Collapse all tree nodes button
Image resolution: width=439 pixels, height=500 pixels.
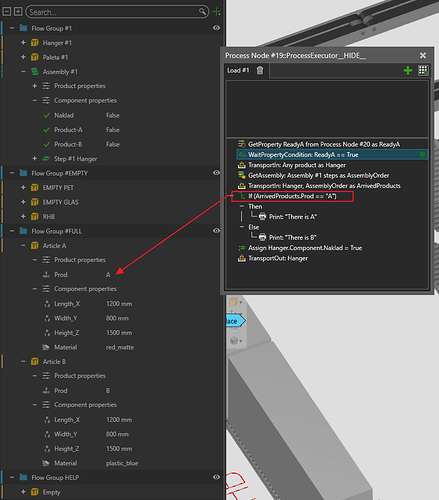(7, 12)
